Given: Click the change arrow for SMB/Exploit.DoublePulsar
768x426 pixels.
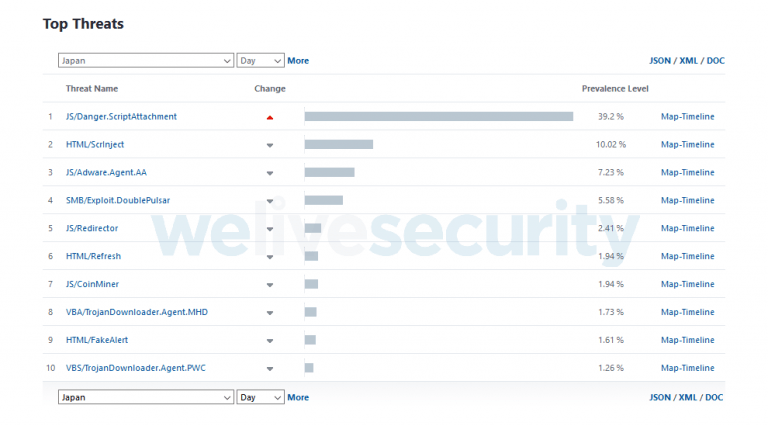Looking at the screenshot, I should click(270, 201).
